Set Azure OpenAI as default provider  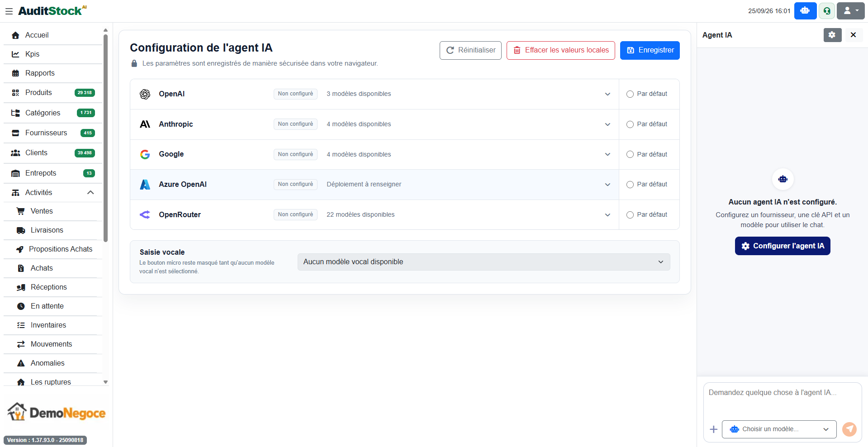coord(630,185)
